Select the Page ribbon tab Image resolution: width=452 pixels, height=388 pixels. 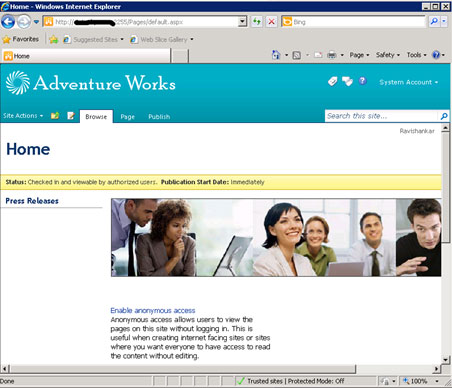point(128,117)
